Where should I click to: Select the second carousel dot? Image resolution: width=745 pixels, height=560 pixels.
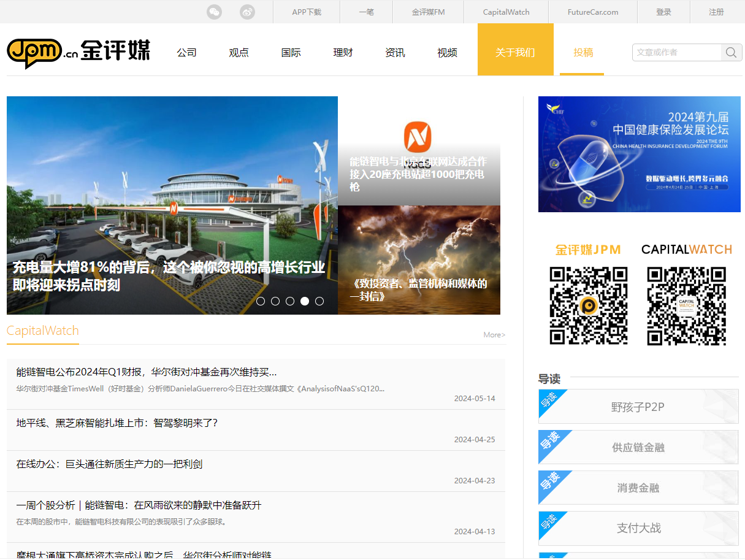click(x=275, y=301)
